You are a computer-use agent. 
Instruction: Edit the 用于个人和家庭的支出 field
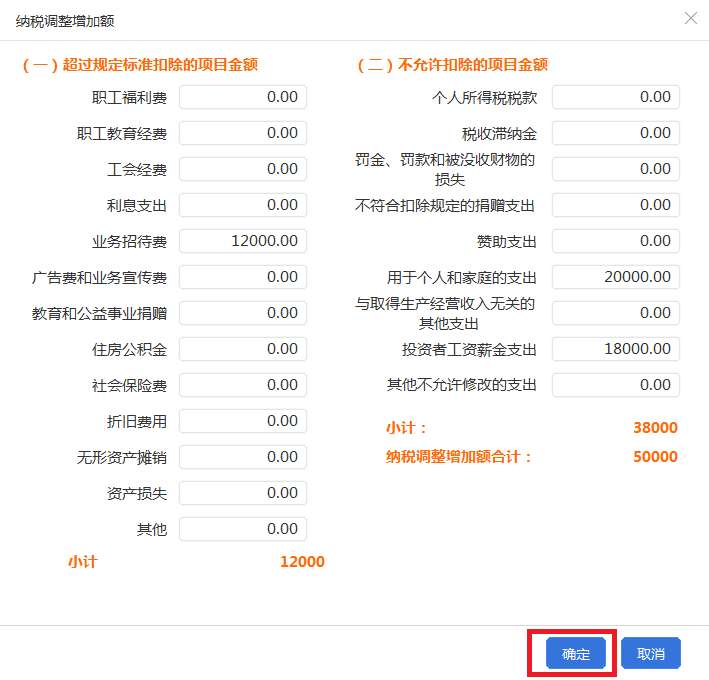click(616, 277)
